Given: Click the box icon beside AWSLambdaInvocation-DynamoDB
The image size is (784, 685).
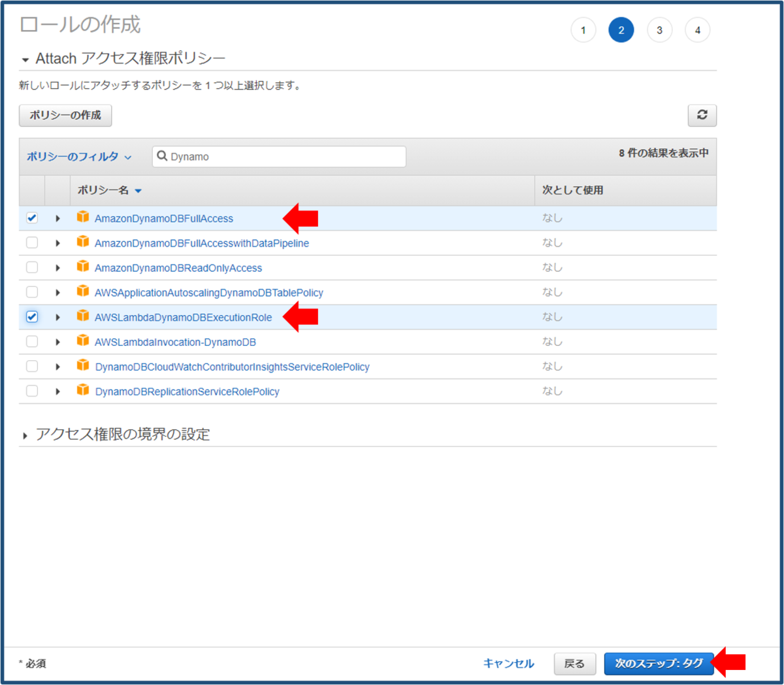Looking at the screenshot, I should (x=82, y=341).
